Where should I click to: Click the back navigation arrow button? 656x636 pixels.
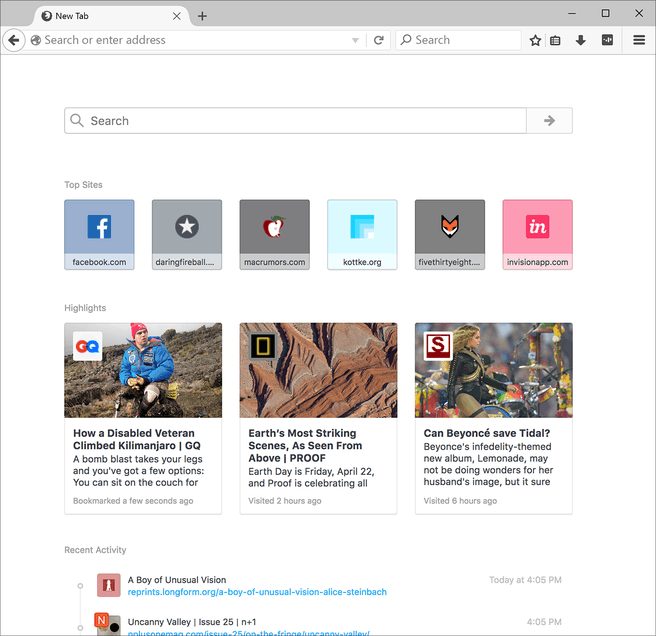coord(14,40)
